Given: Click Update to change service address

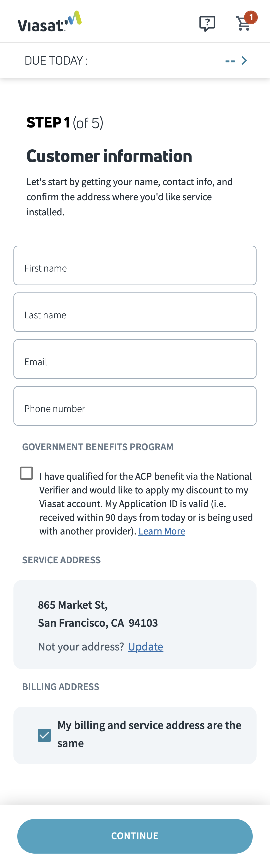Looking at the screenshot, I should pyautogui.click(x=145, y=647).
